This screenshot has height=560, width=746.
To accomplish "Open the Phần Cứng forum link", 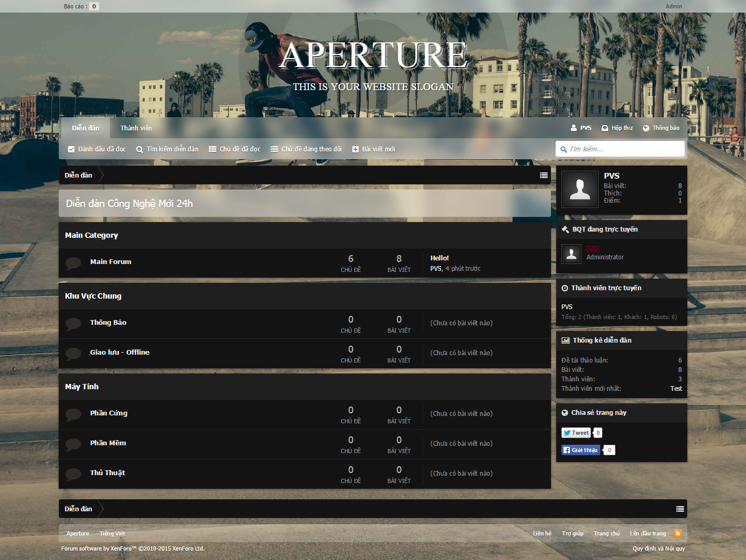I will [x=109, y=413].
